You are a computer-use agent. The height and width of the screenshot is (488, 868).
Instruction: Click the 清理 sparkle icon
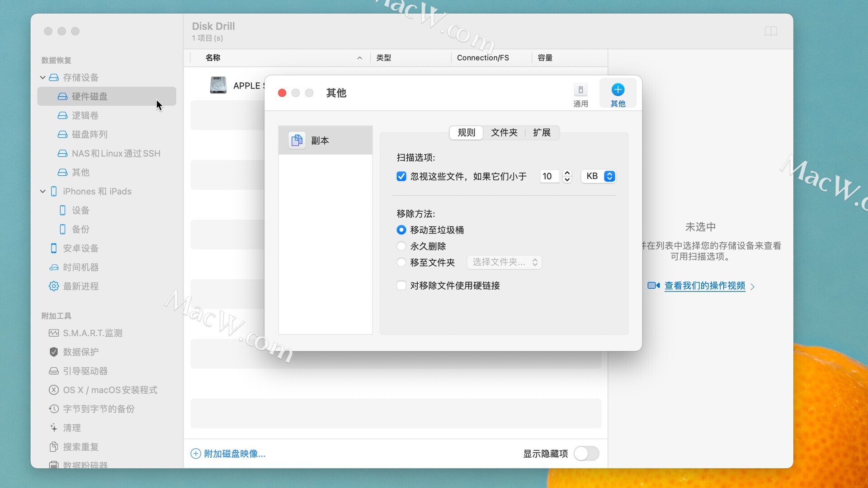pyautogui.click(x=53, y=428)
